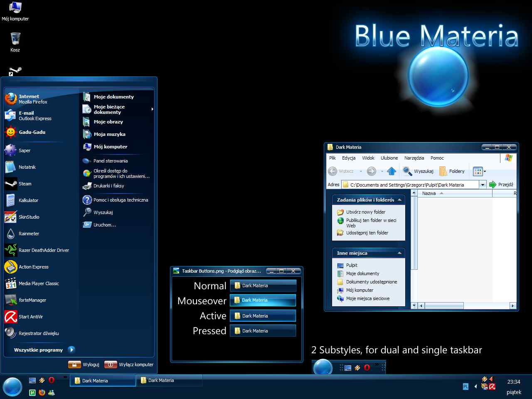Click the clock showing 23:34

pyautogui.click(x=514, y=382)
